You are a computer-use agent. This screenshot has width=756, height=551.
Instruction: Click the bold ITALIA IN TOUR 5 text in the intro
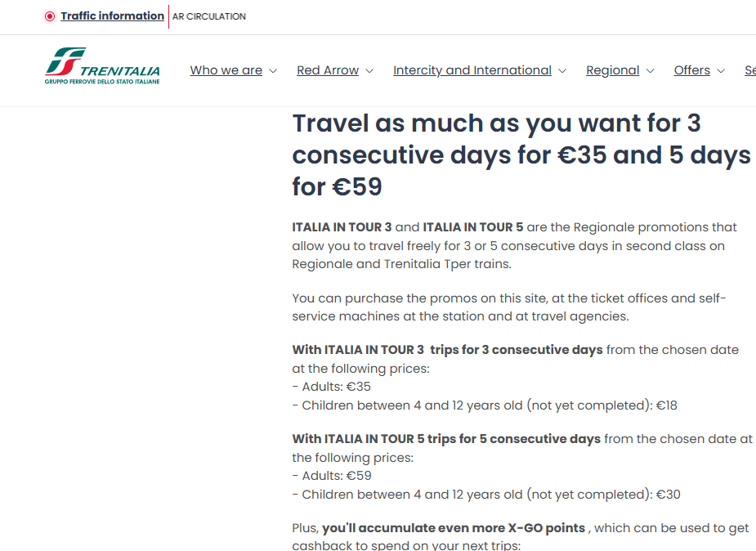click(x=473, y=227)
